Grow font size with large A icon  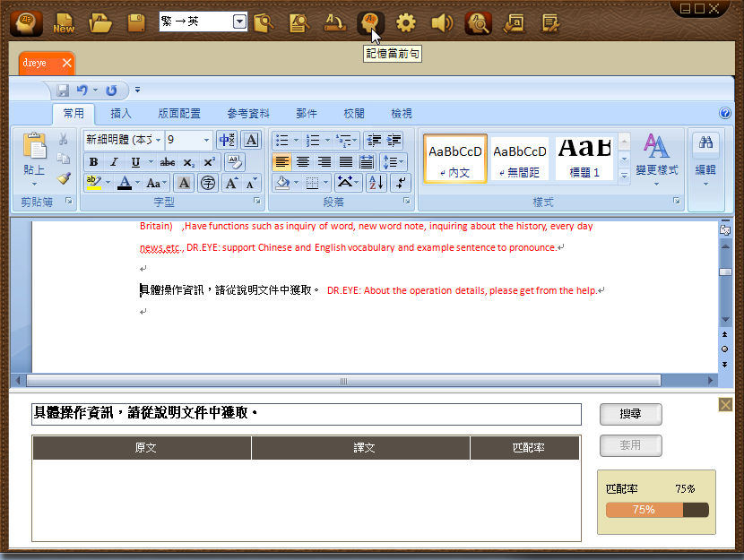click(x=231, y=183)
